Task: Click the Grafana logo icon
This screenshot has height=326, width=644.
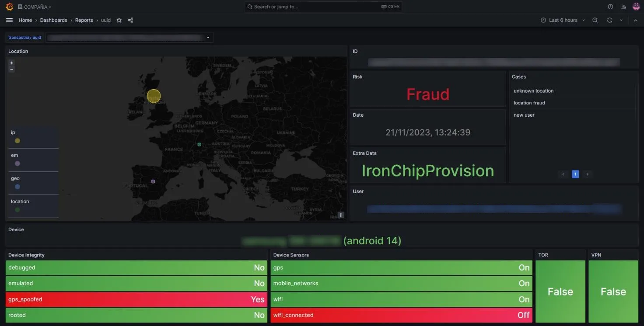Action: pos(9,7)
